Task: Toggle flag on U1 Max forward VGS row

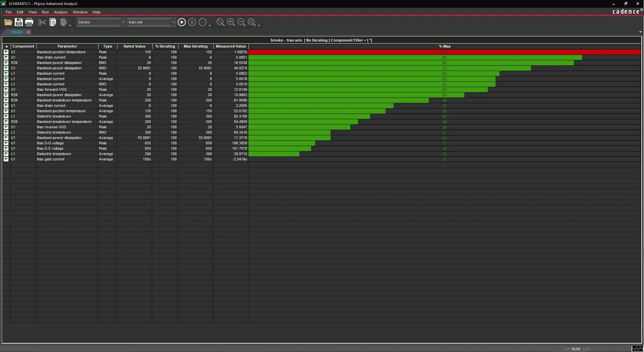Action: (6, 89)
